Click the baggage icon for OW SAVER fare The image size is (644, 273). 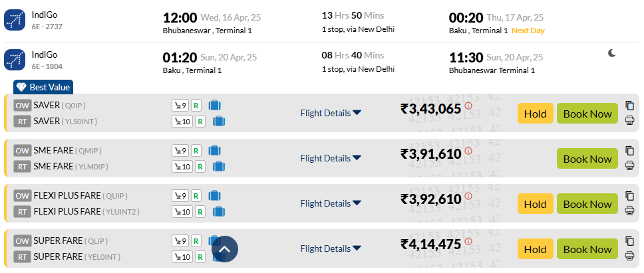[215, 106]
